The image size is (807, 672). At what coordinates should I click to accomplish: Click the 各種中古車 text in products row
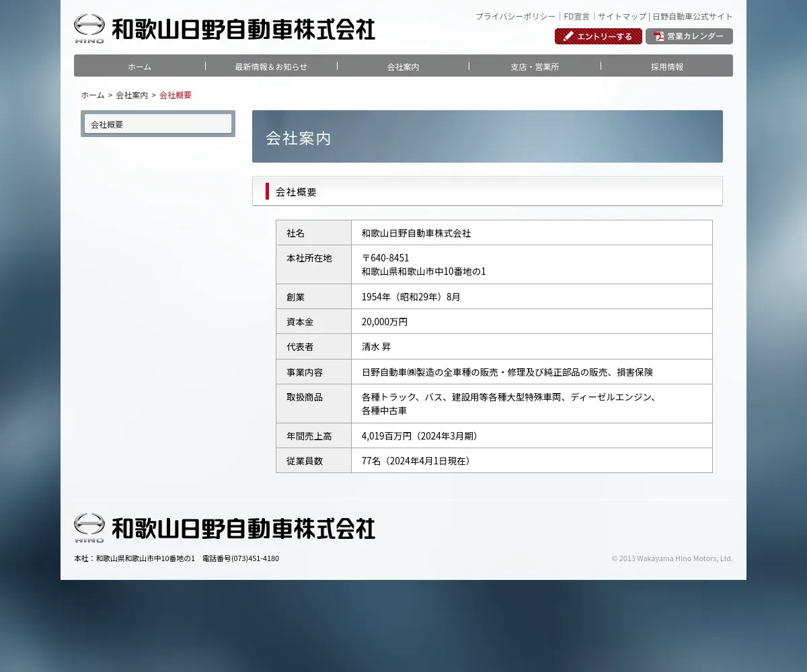384,411
